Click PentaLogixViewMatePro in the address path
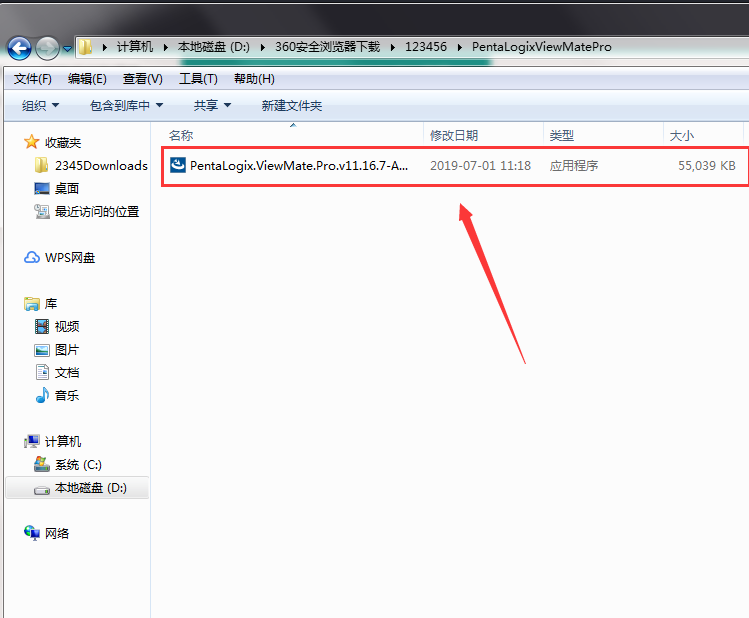749x618 pixels. click(541, 47)
